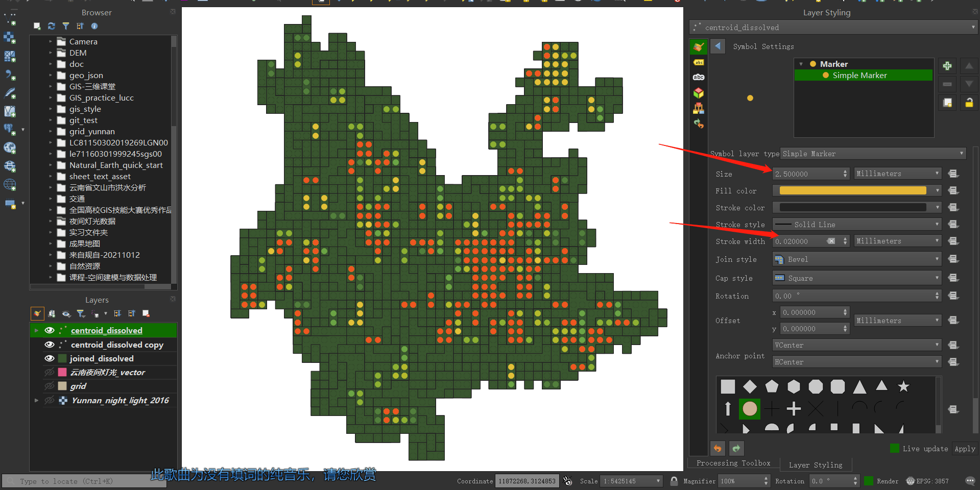Refresh the Browser panel
This screenshot has width=980, height=490.
51,26
